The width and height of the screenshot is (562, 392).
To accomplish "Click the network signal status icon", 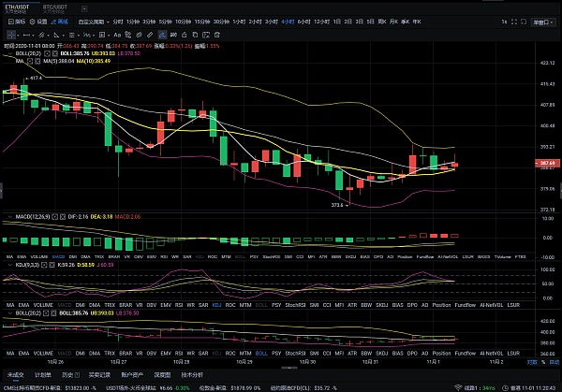I will [x=458, y=387].
